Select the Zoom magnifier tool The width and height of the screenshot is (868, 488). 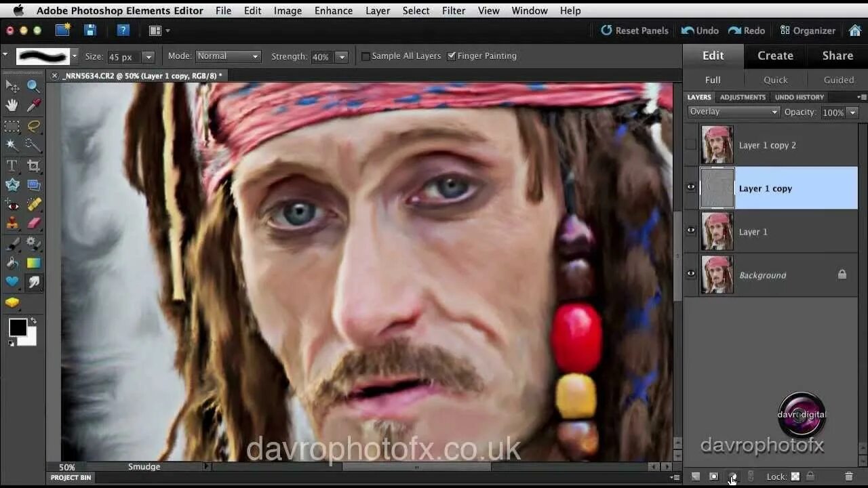pyautogui.click(x=33, y=86)
